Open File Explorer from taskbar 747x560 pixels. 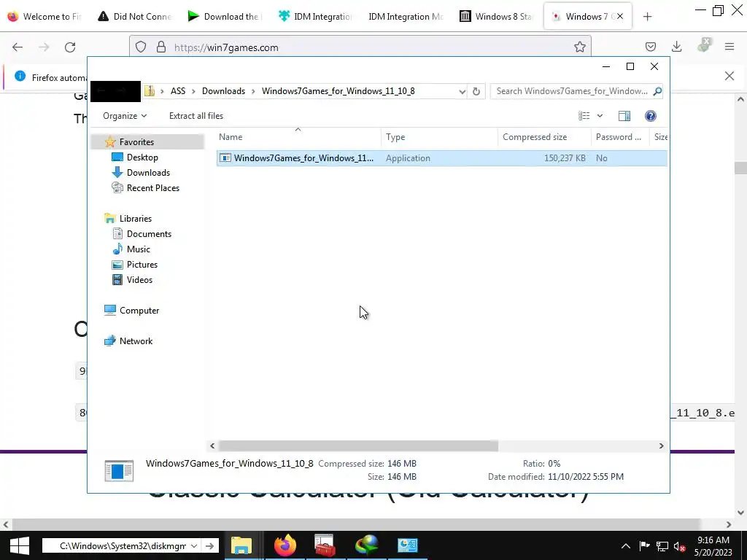pos(241,545)
